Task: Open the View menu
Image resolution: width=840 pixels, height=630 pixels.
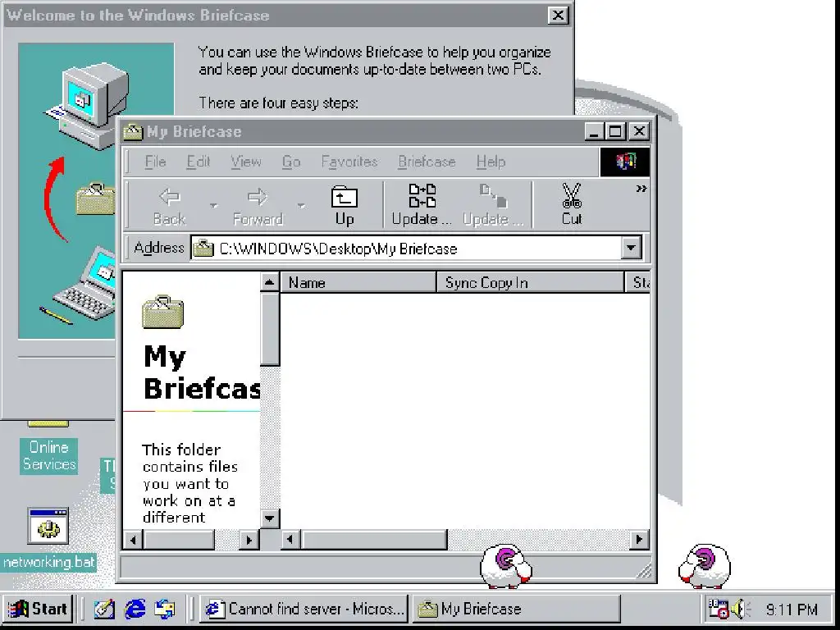Action: (x=246, y=162)
